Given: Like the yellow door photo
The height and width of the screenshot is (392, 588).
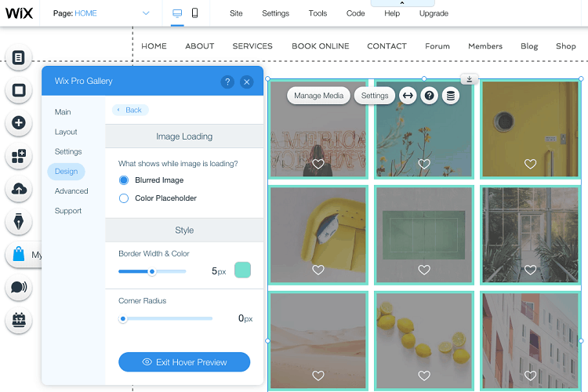Looking at the screenshot, I should [530, 164].
